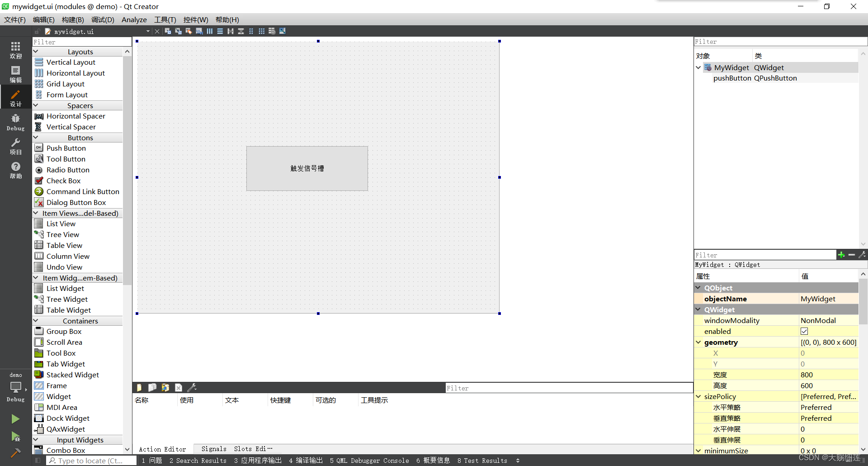Open the 2 Search Results pane
Screen dimensions: 868x466
[x=198, y=461]
